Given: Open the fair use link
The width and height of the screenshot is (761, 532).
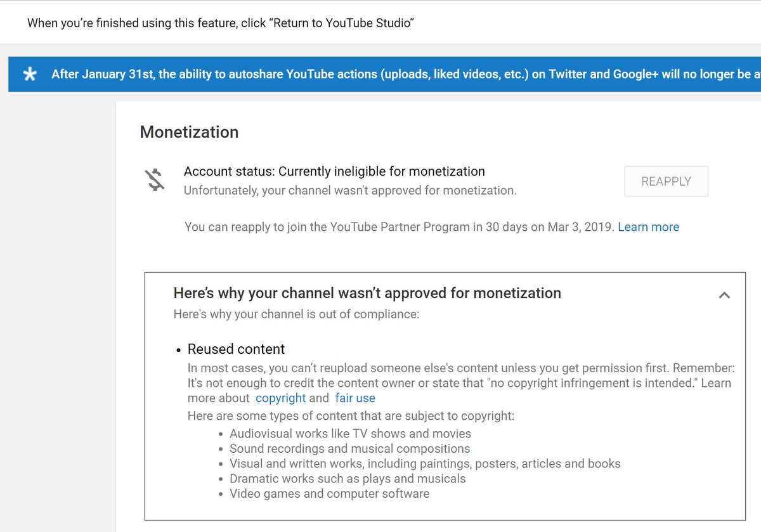Looking at the screenshot, I should 355,398.
